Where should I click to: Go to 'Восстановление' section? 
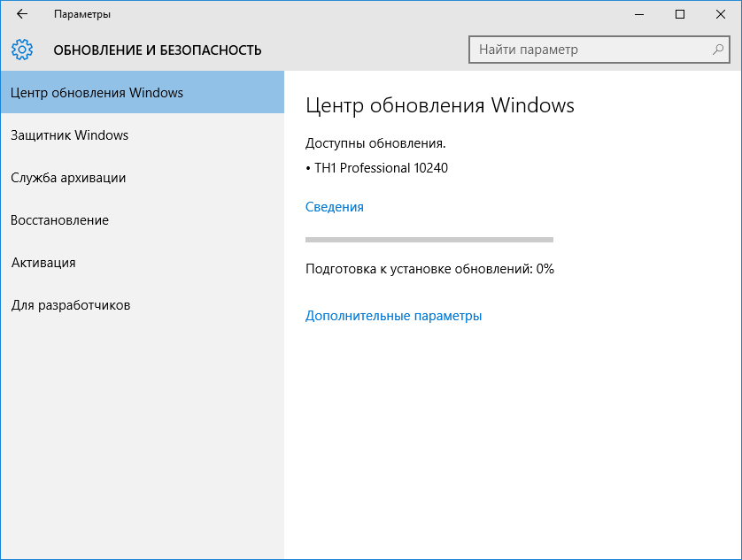[143, 220]
